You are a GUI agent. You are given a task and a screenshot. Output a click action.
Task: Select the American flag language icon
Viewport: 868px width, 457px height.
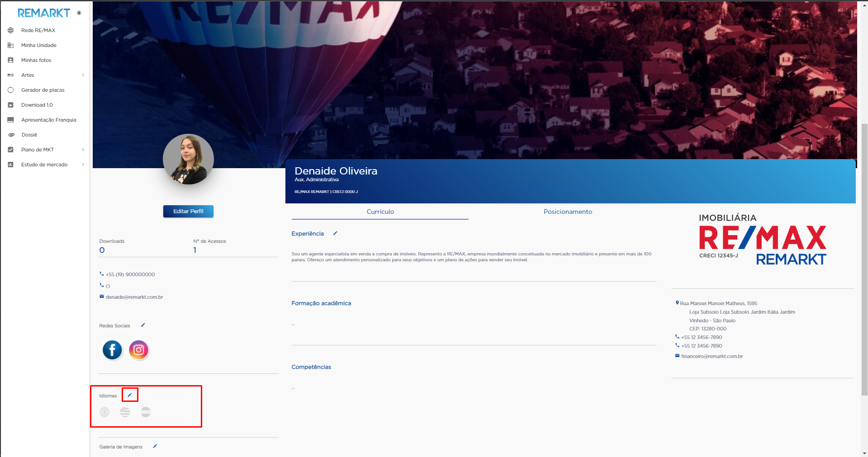click(x=125, y=412)
